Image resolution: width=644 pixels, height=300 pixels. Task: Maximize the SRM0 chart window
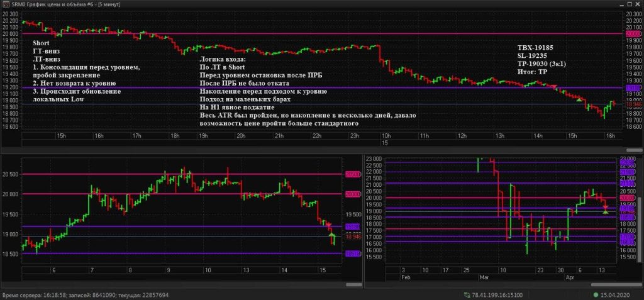(631, 4)
